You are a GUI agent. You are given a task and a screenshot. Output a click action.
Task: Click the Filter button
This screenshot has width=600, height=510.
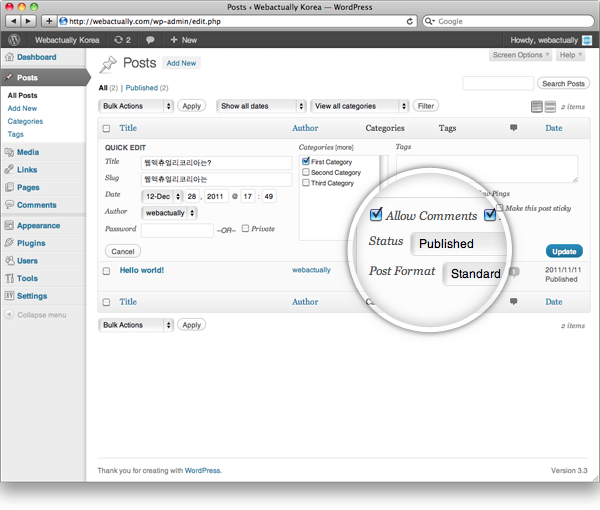pyautogui.click(x=426, y=106)
